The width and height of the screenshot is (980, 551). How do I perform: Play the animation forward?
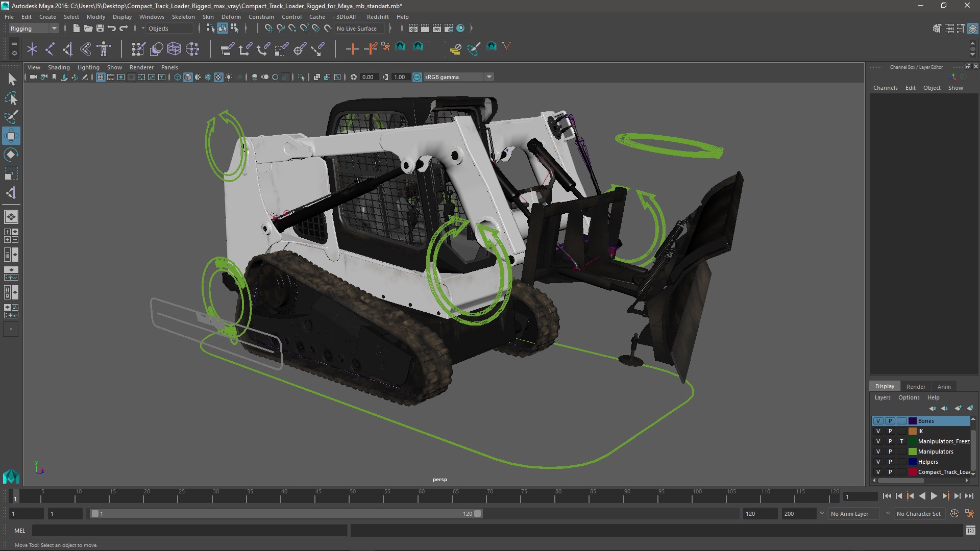click(934, 496)
